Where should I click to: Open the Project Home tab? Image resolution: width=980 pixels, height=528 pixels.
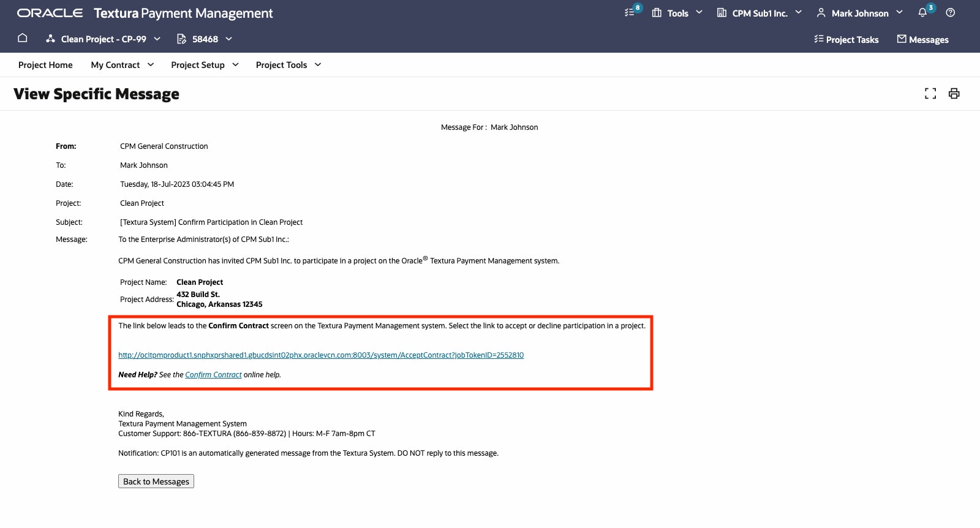pos(45,65)
